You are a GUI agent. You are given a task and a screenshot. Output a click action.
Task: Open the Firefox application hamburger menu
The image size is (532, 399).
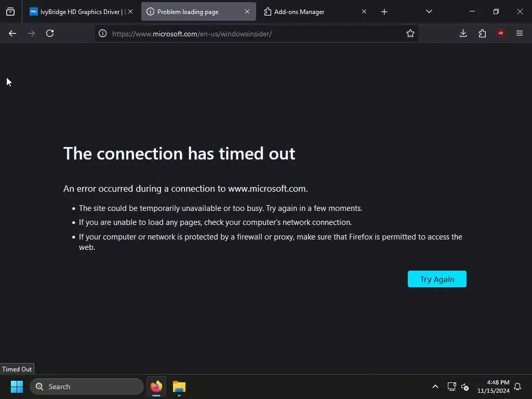coord(520,33)
